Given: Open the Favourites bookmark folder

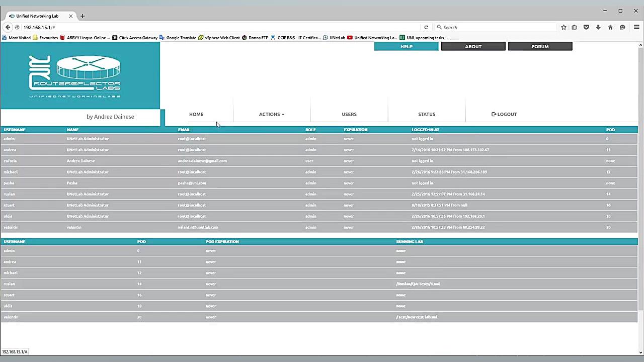Looking at the screenshot, I should pos(45,38).
